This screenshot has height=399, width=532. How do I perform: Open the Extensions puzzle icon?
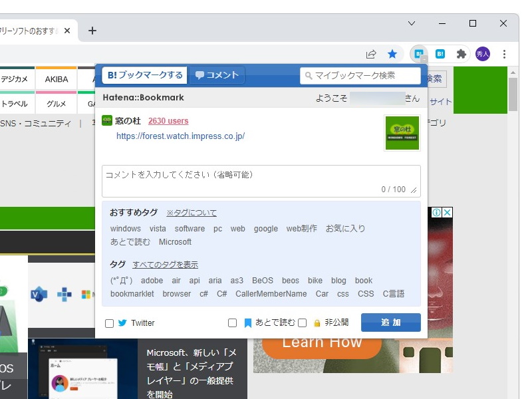(460, 53)
